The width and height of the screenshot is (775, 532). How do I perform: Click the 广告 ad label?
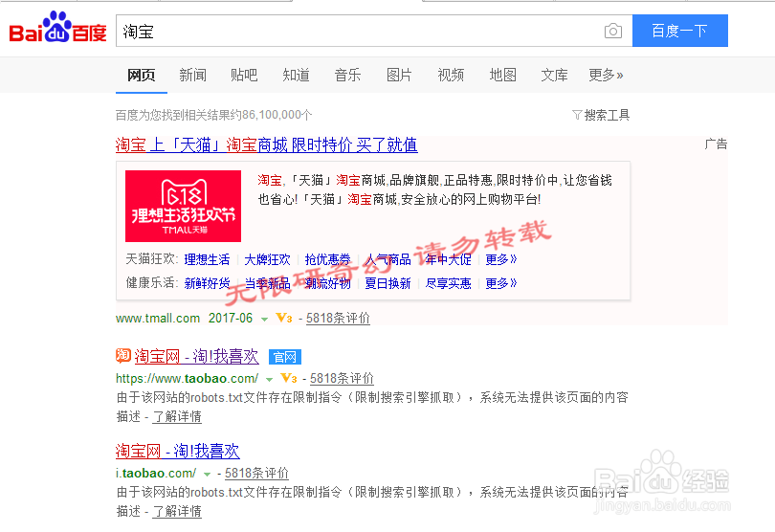tap(717, 144)
